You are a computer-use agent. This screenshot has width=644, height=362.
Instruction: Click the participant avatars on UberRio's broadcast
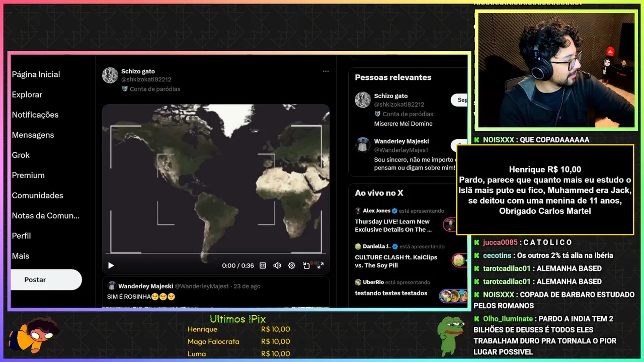(x=453, y=296)
